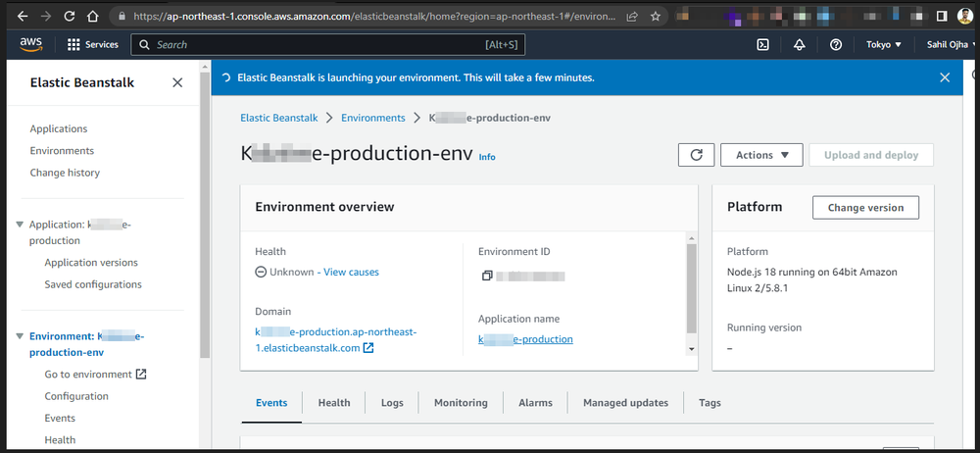
Task: Open the Tokyo region dropdown
Action: click(x=884, y=44)
